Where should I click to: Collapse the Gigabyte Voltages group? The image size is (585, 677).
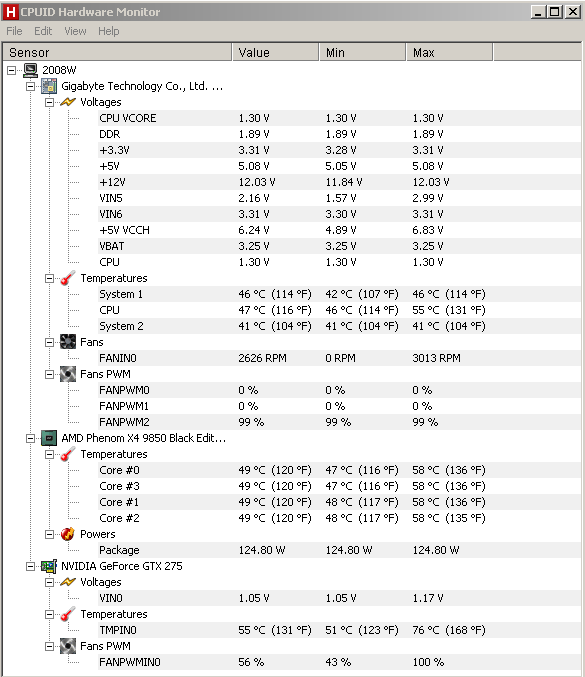[x=50, y=102]
